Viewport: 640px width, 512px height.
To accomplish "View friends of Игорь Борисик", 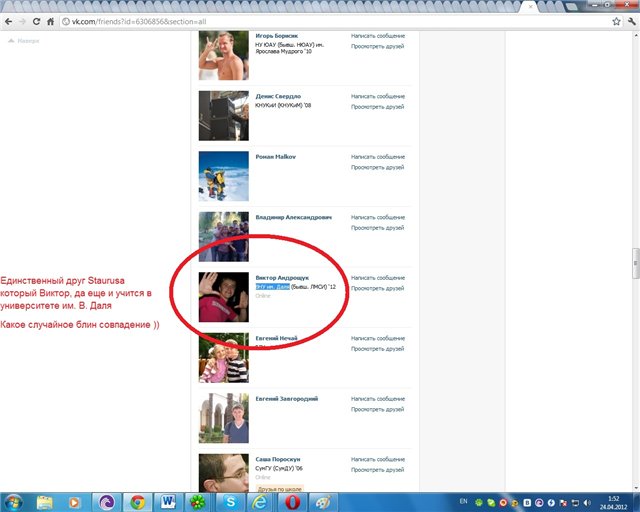I will (378, 47).
